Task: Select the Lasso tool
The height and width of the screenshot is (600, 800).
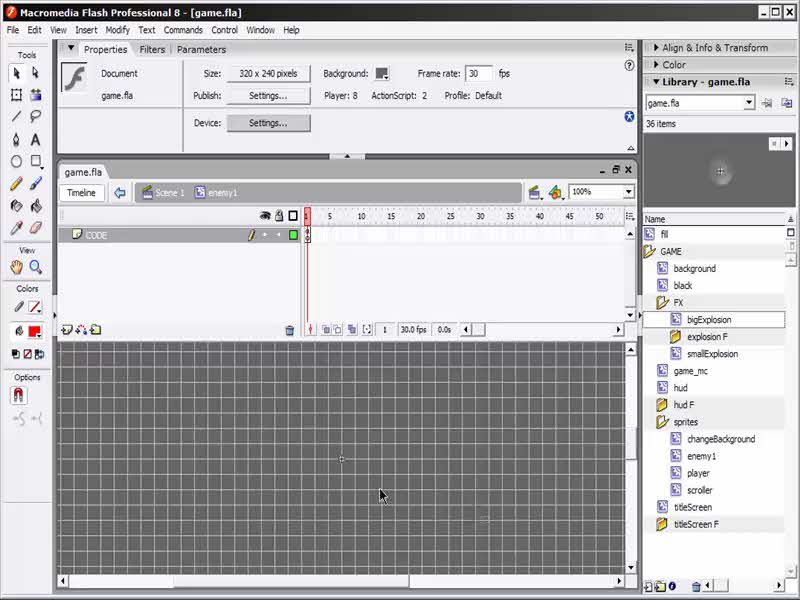Action: 36,117
